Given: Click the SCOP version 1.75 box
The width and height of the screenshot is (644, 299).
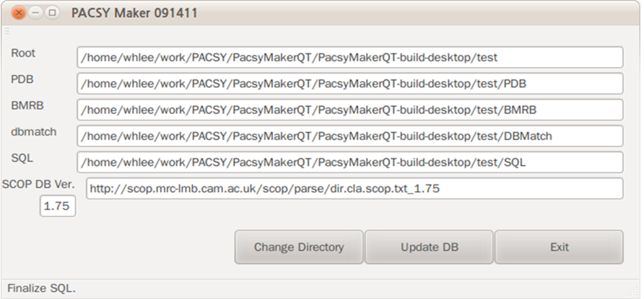Looking at the screenshot, I should pyautogui.click(x=58, y=206).
